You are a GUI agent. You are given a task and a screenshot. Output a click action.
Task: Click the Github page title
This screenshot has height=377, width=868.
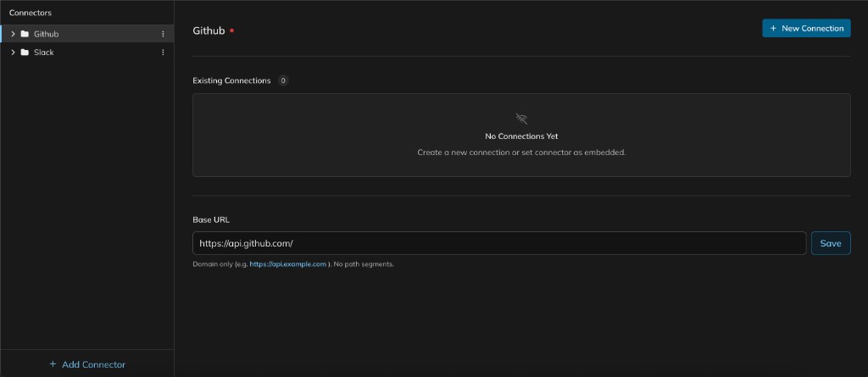(209, 31)
